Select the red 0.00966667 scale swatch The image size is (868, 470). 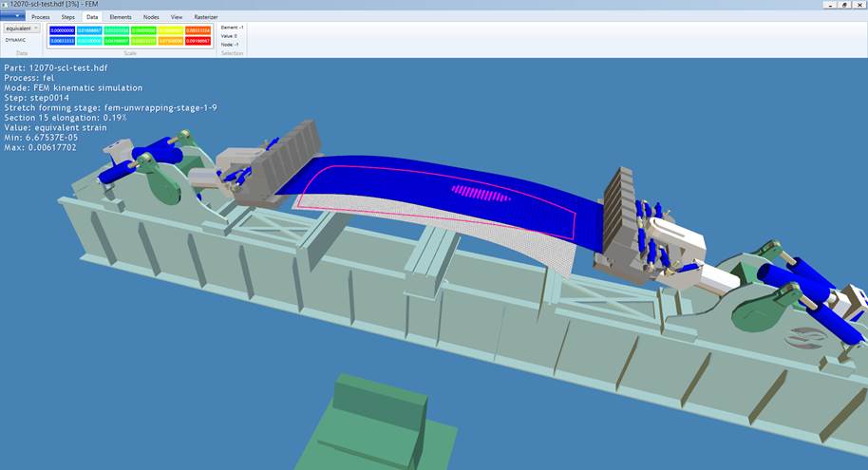(199, 40)
